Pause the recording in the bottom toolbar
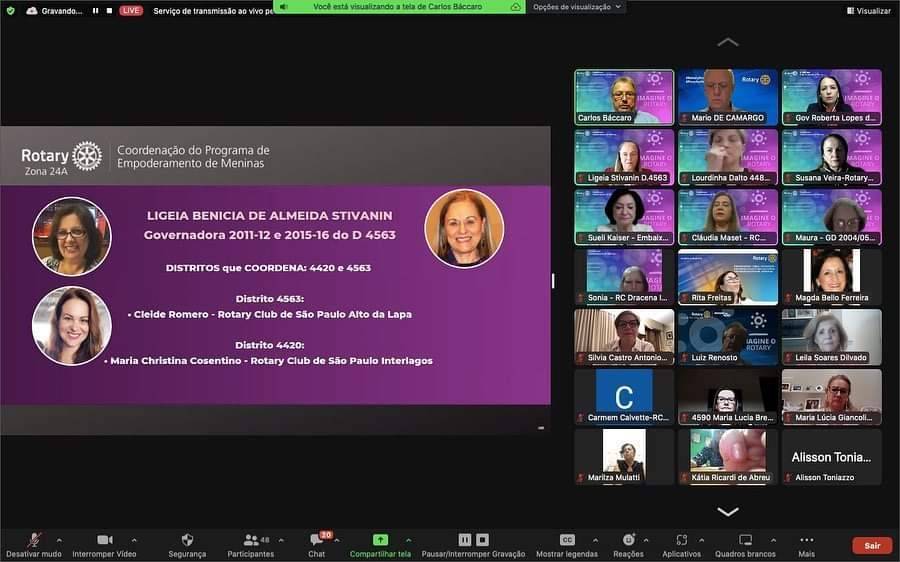Screen dimensions: 900x562 coord(465,540)
